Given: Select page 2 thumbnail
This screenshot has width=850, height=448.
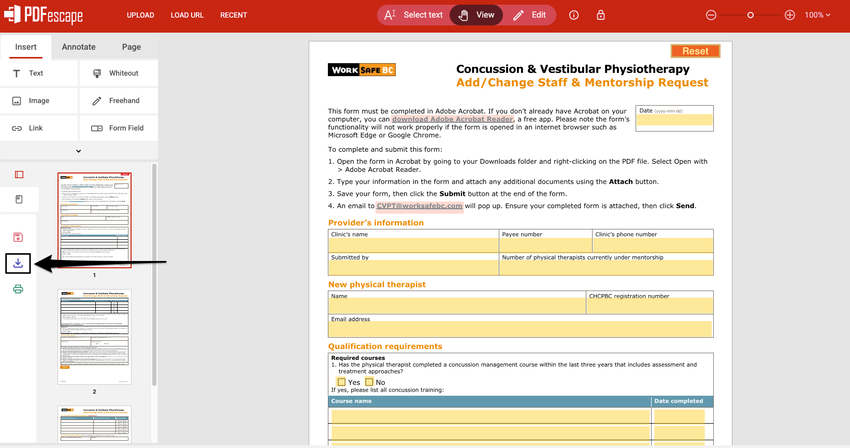Looking at the screenshot, I should [x=94, y=336].
